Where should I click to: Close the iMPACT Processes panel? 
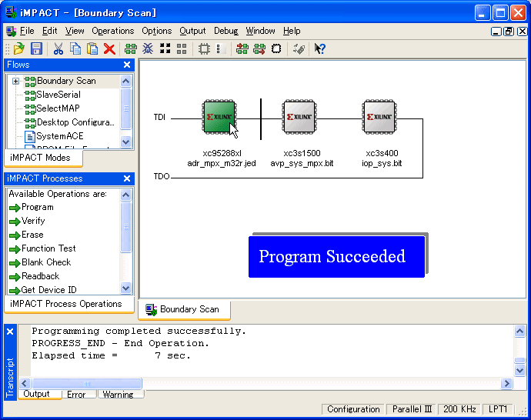pos(127,178)
